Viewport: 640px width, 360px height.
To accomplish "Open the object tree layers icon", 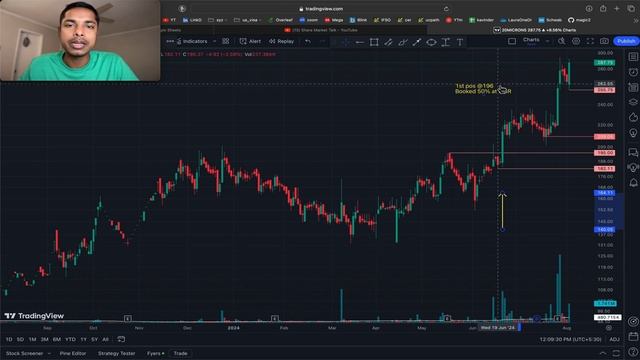I will point(633,102).
